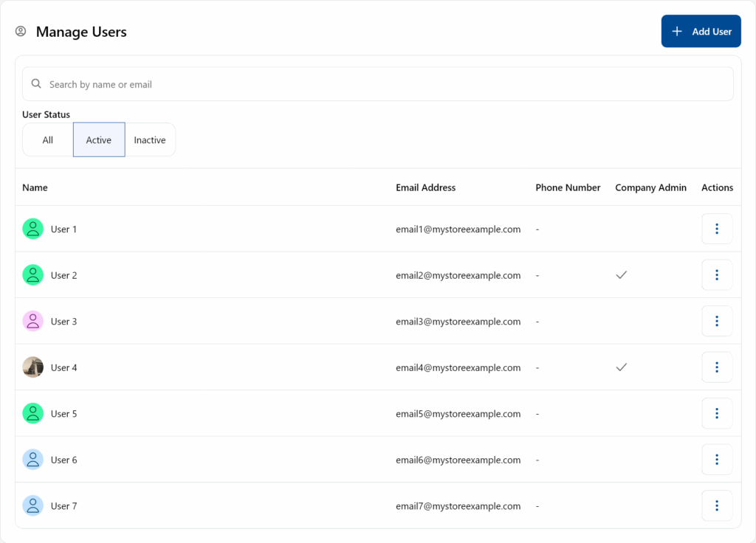Click the Name column header
Screen dimensions: 756x543
tap(35, 187)
